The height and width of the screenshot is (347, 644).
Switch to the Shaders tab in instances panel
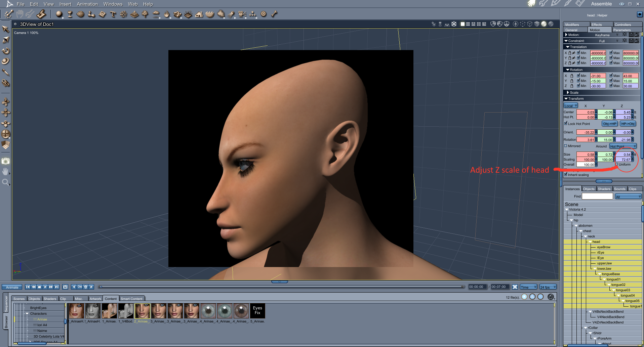click(604, 189)
